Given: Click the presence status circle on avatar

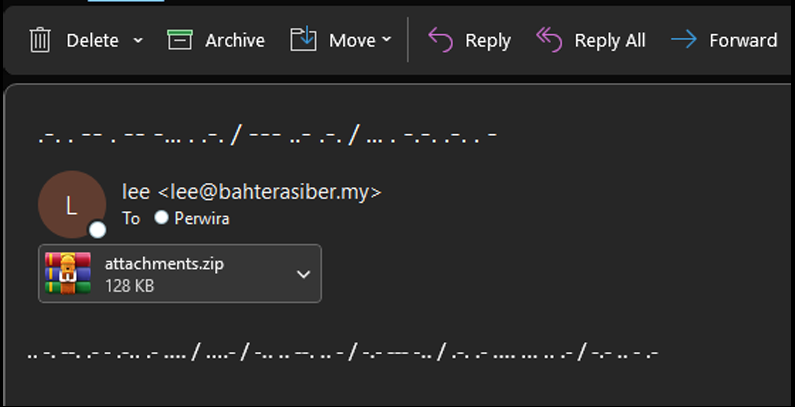Looking at the screenshot, I should pyautogui.click(x=97, y=231).
